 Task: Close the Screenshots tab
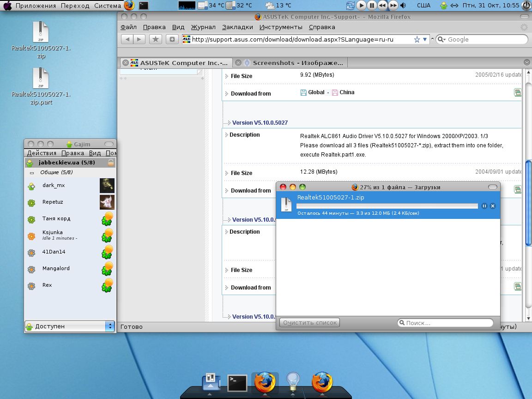(x=238, y=63)
